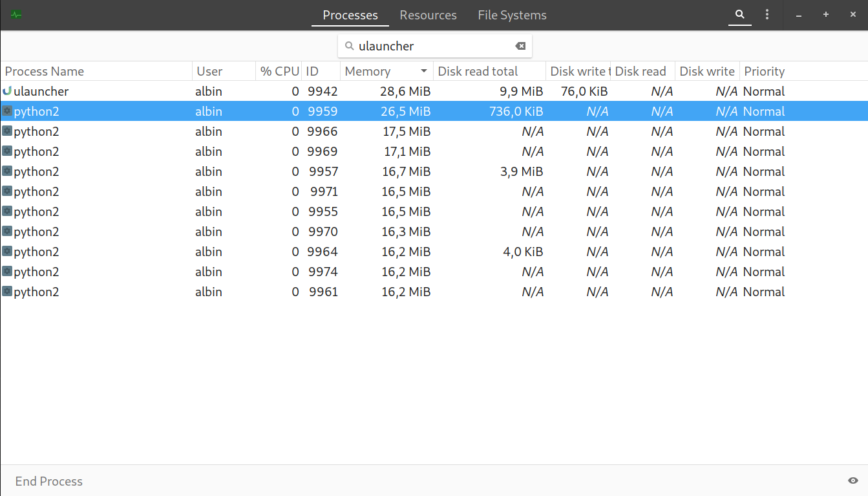868x496 pixels.
Task: Switch to the Resources tab
Action: point(428,15)
